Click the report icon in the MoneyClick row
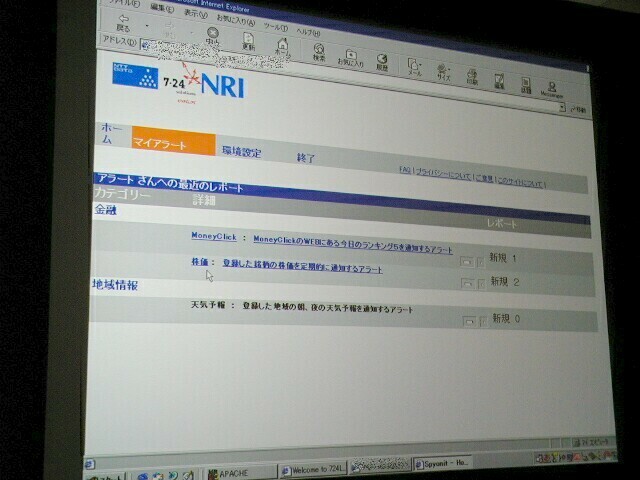 [x=466, y=260]
